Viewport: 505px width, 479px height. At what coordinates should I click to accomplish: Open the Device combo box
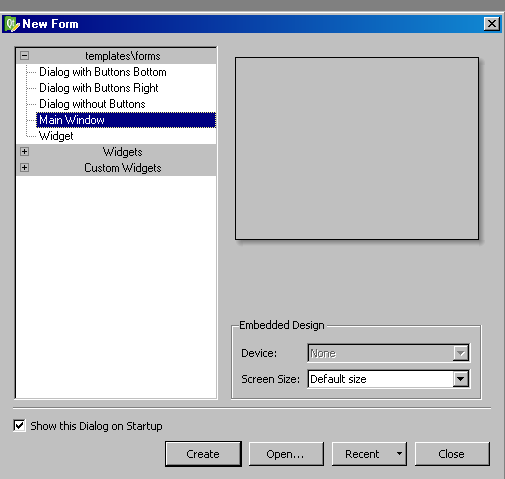tap(388, 353)
